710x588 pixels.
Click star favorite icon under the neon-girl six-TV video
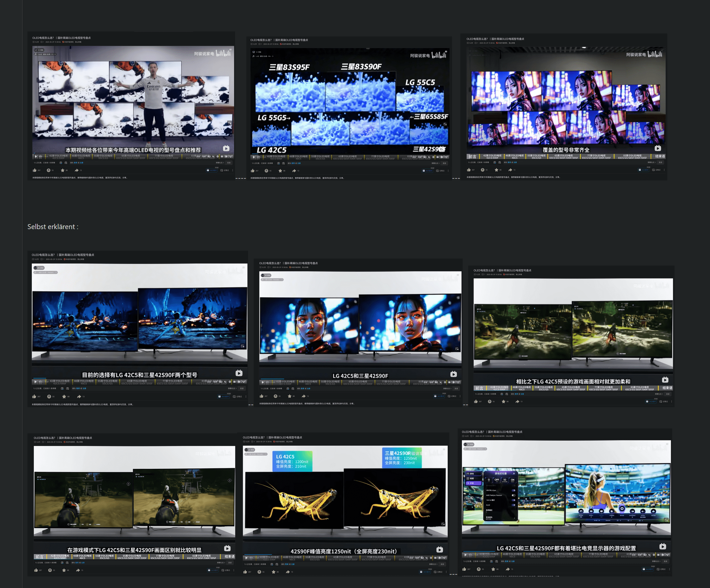coord(496,170)
